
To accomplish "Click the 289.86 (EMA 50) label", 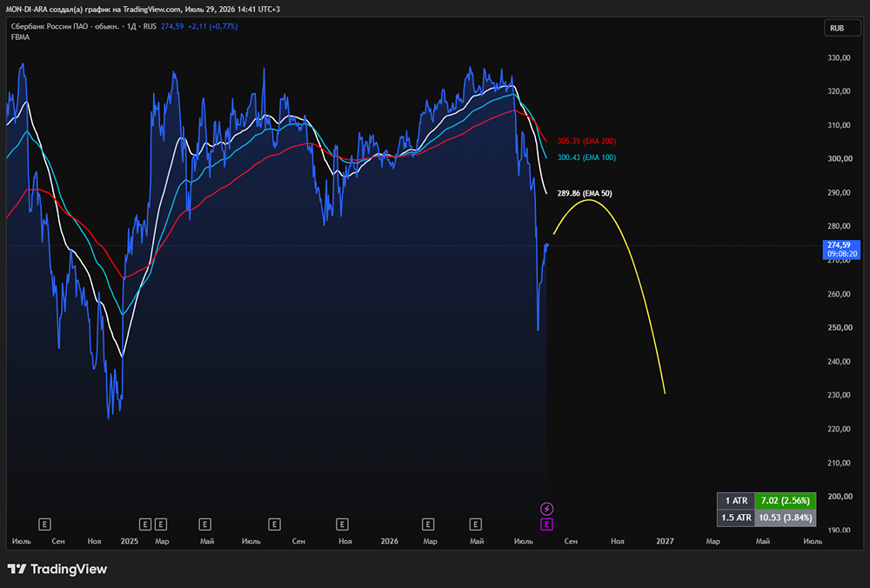I will coord(585,194).
